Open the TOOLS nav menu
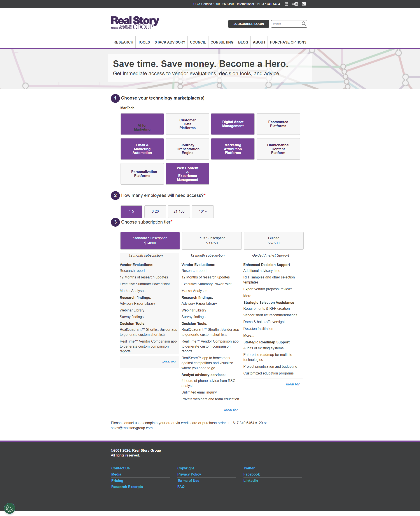 point(144,42)
